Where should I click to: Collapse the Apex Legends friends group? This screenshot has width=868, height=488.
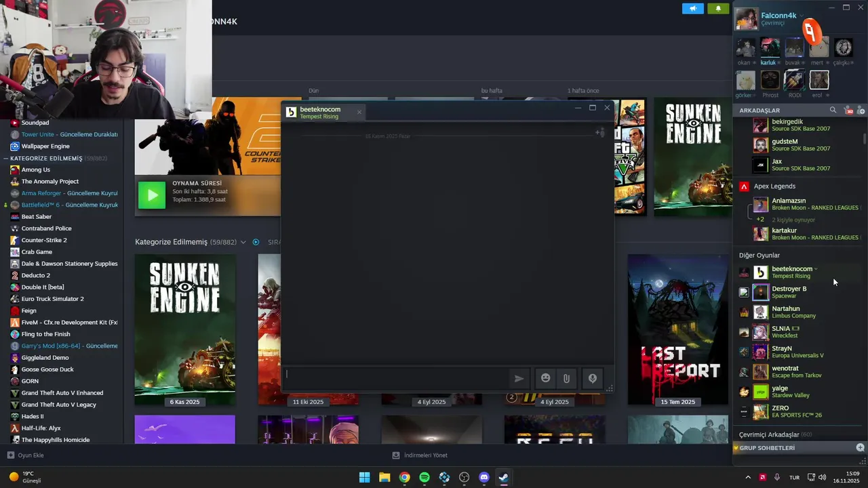point(774,186)
